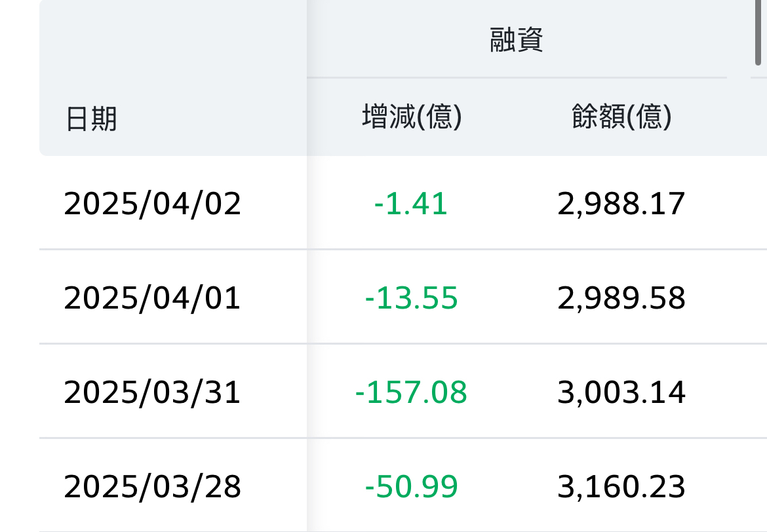The width and height of the screenshot is (767, 532).
Task: Click empty header area above 日期
Action: click(x=170, y=46)
